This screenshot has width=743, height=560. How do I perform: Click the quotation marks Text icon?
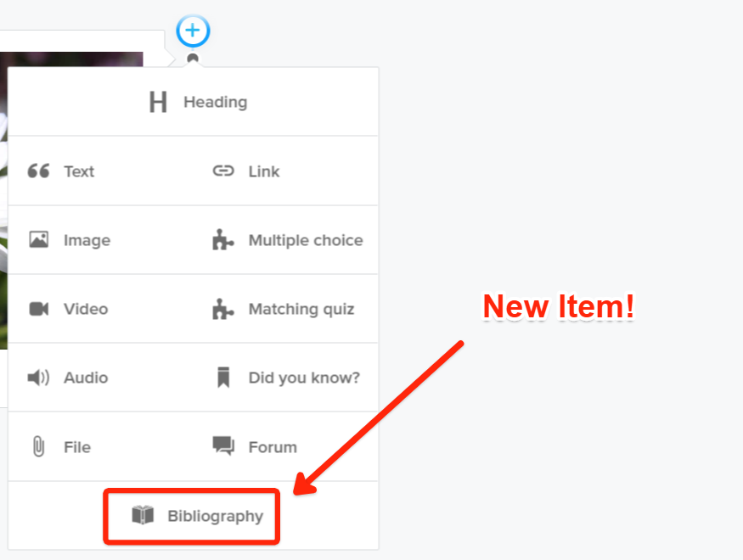(x=38, y=170)
